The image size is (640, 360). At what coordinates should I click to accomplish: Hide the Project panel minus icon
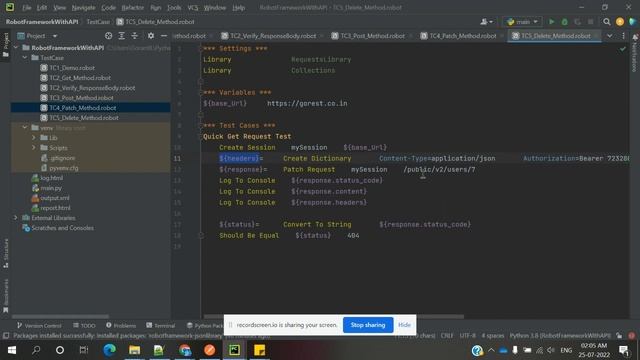(x=164, y=36)
